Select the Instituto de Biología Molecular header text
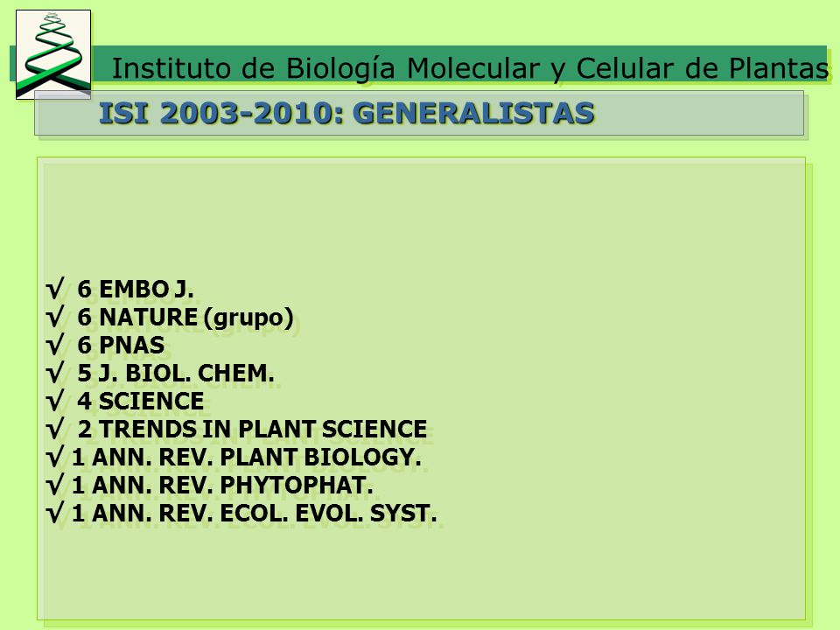Viewport: 840px width, 630px height. coord(471,68)
